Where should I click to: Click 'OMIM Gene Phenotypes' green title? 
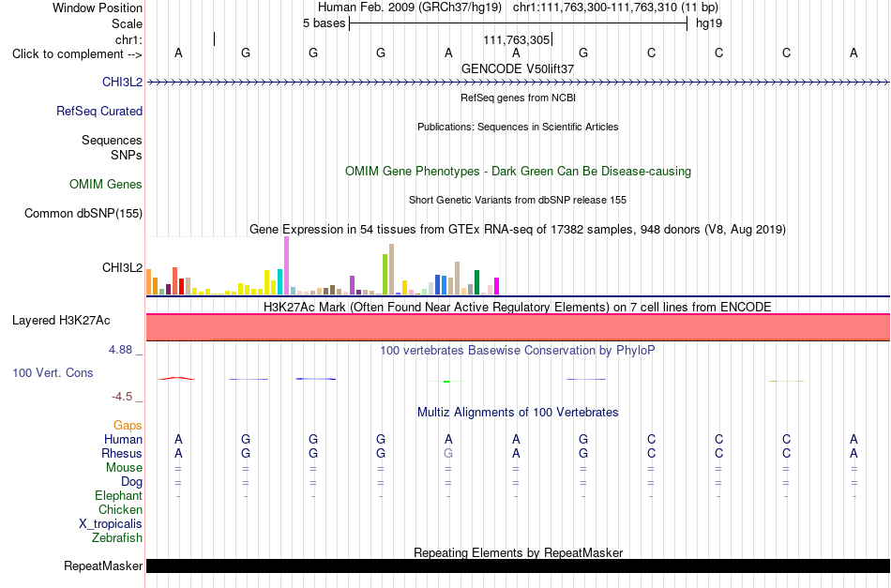518,171
